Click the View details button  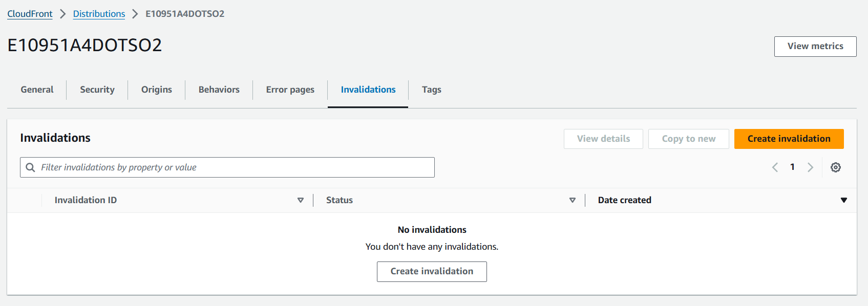click(x=603, y=139)
